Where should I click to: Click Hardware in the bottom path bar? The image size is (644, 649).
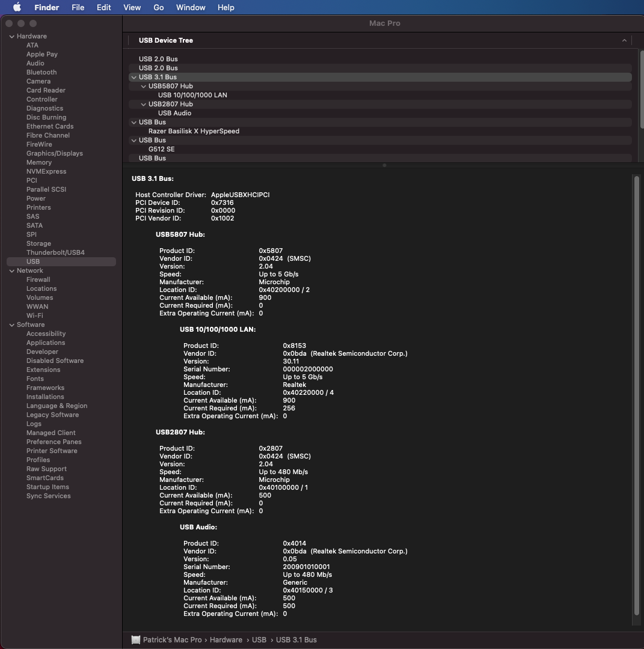[226, 640]
